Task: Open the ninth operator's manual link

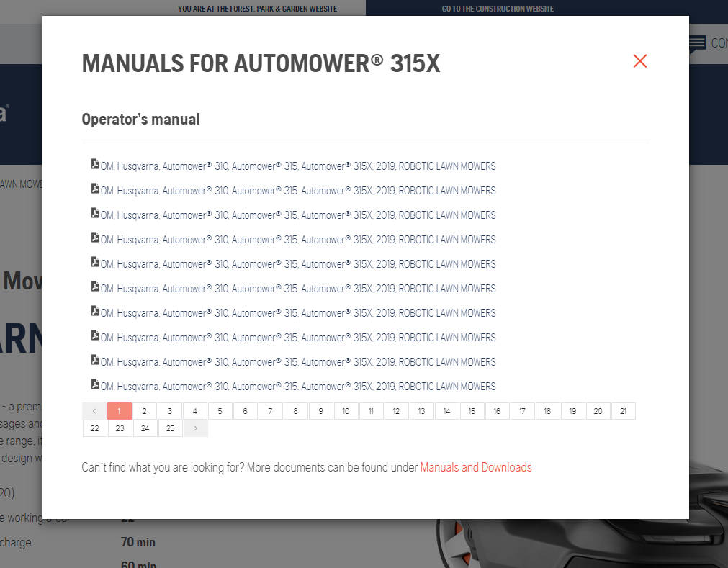Action: pos(298,362)
